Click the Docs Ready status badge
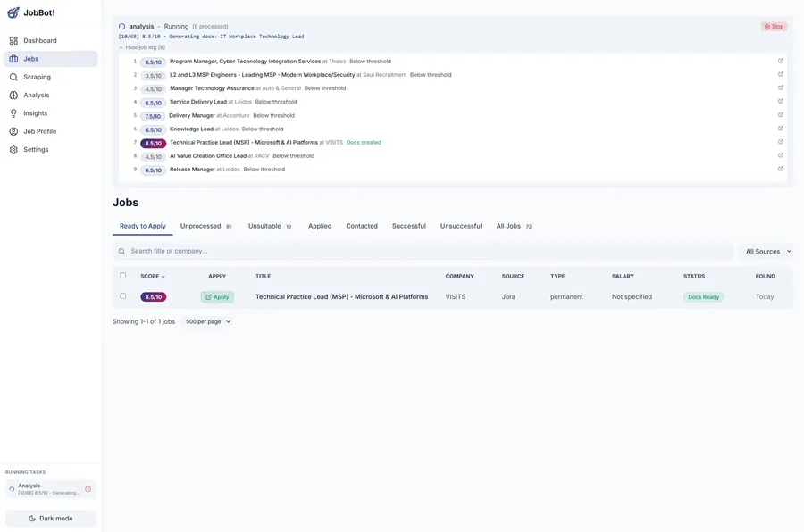 click(704, 297)
